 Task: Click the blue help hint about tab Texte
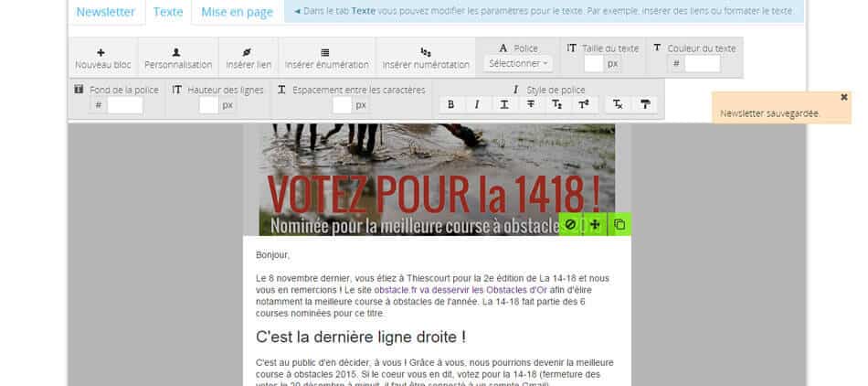(x=545, y=11)
